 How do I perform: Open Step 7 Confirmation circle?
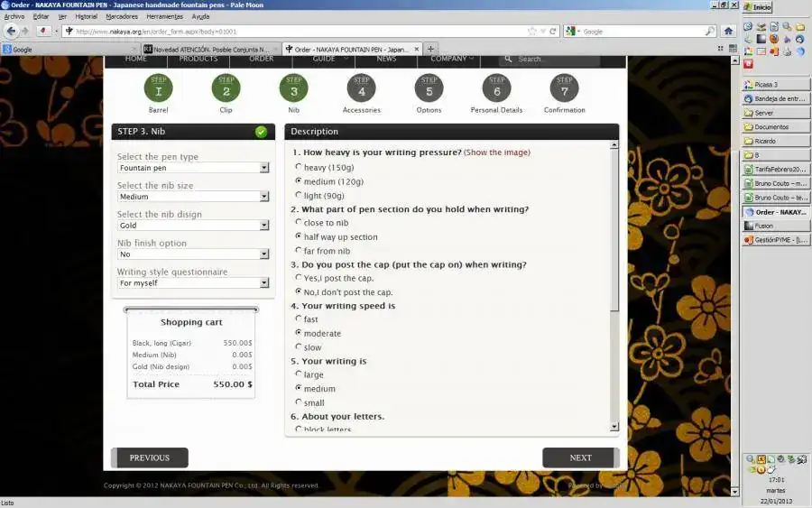click(x=565, y=88)
